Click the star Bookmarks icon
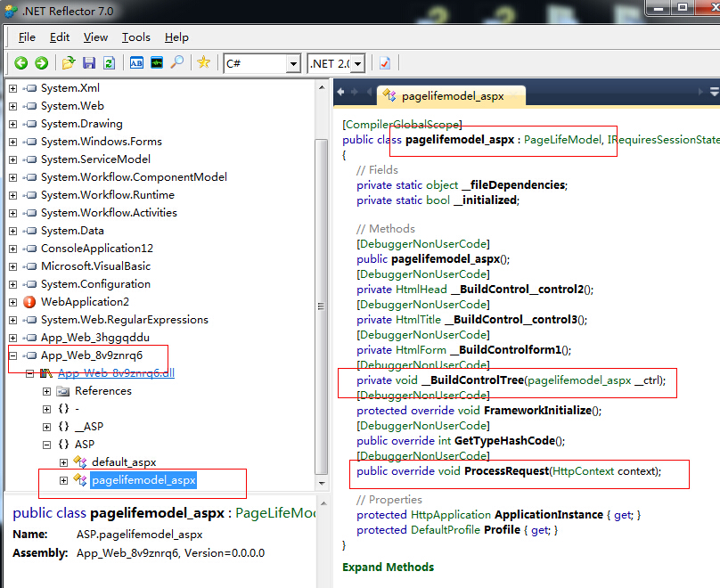This screenshot has width=720, height=588. coord(203,62)
